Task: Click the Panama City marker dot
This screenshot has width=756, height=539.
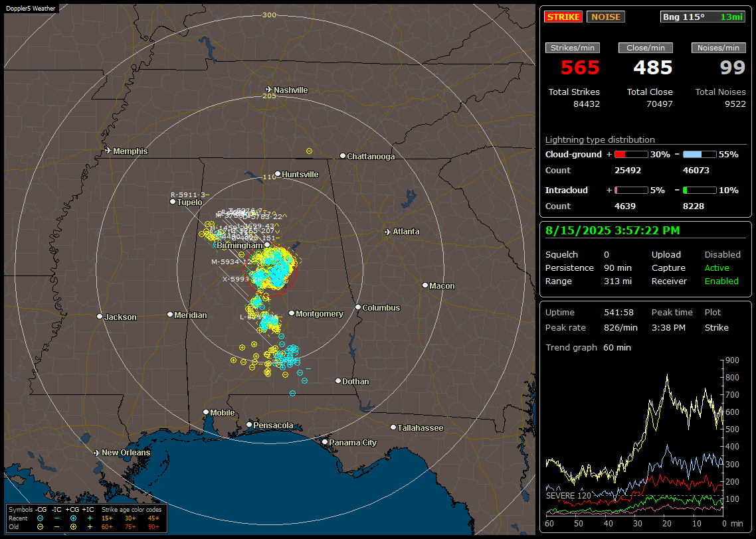Action: [x=325, y=441]
